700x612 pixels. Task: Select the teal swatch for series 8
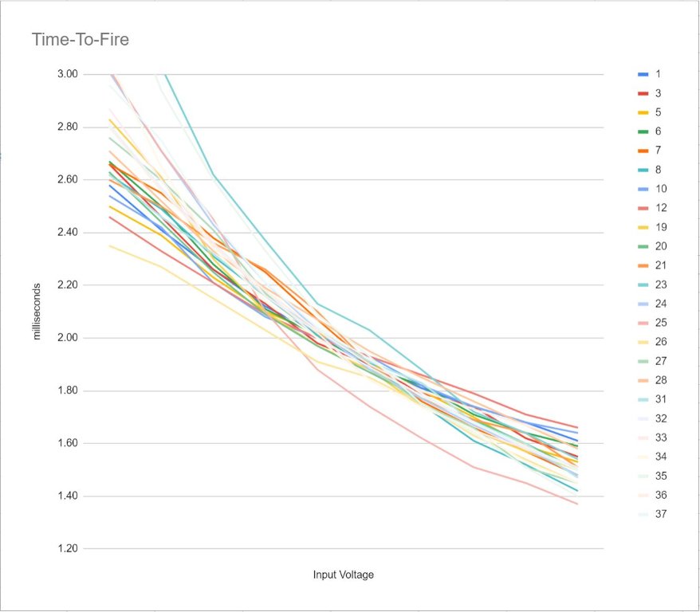643,170
